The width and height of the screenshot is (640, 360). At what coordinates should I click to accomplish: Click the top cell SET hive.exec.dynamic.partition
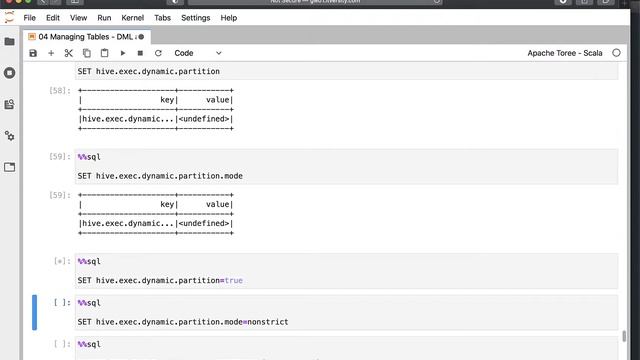346,71
